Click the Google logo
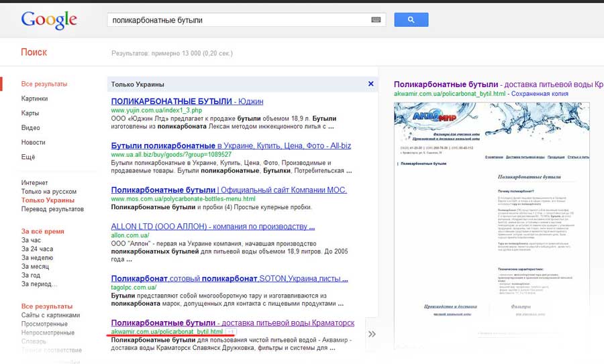The width and height of the screenshot is (604, 364). coord(49,20)
